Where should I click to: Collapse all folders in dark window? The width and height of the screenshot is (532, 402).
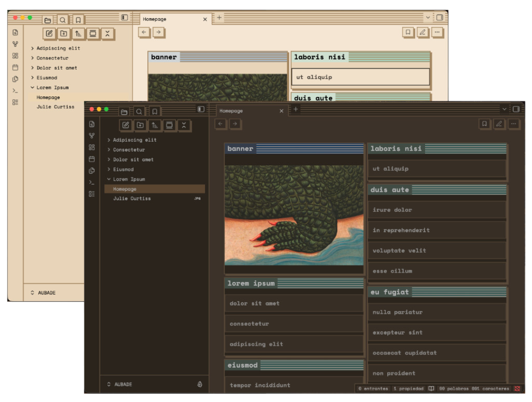(184, 125)
